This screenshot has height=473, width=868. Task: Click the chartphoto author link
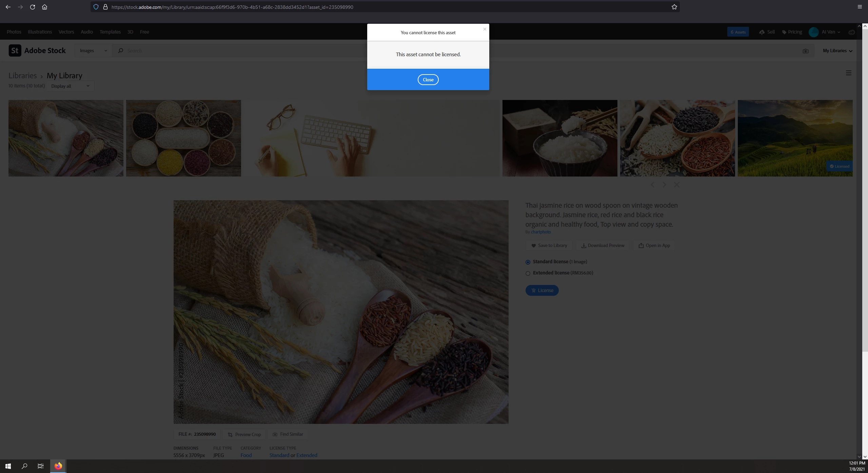click(x=540, y=232)
